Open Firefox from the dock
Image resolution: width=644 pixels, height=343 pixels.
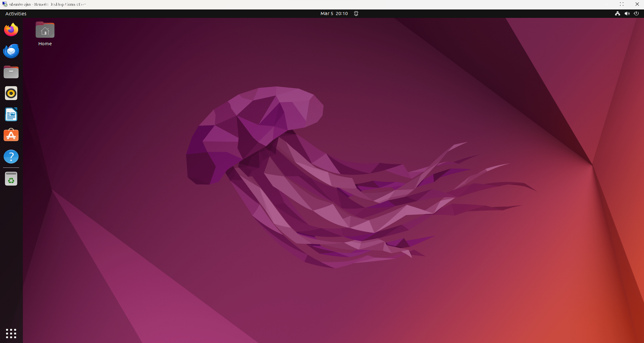(11, 30)
